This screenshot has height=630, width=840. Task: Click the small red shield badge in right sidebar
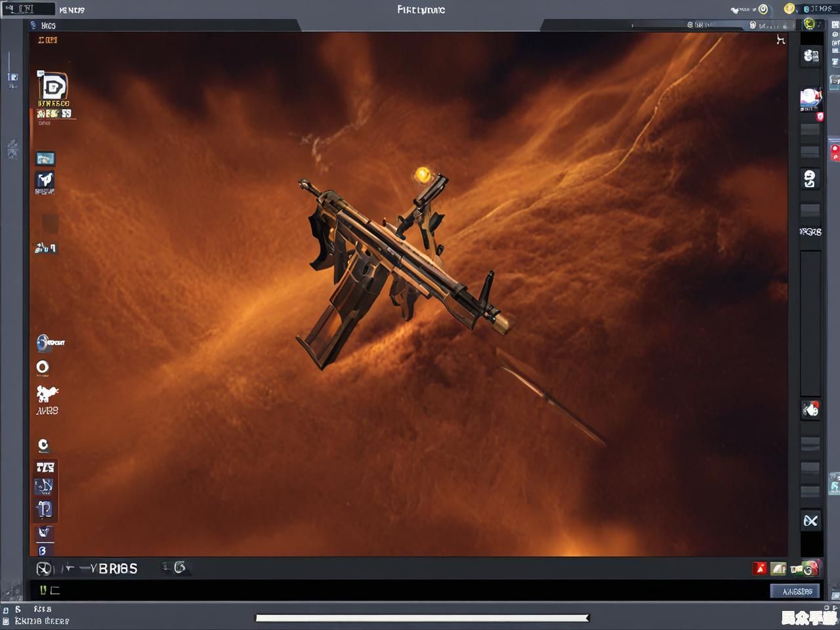[820, 117]
